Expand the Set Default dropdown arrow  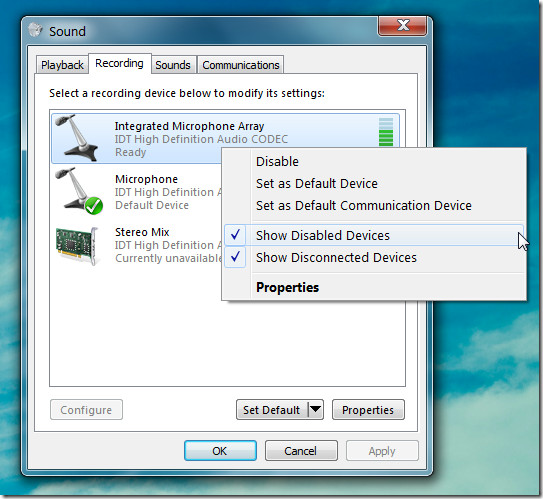315,409
